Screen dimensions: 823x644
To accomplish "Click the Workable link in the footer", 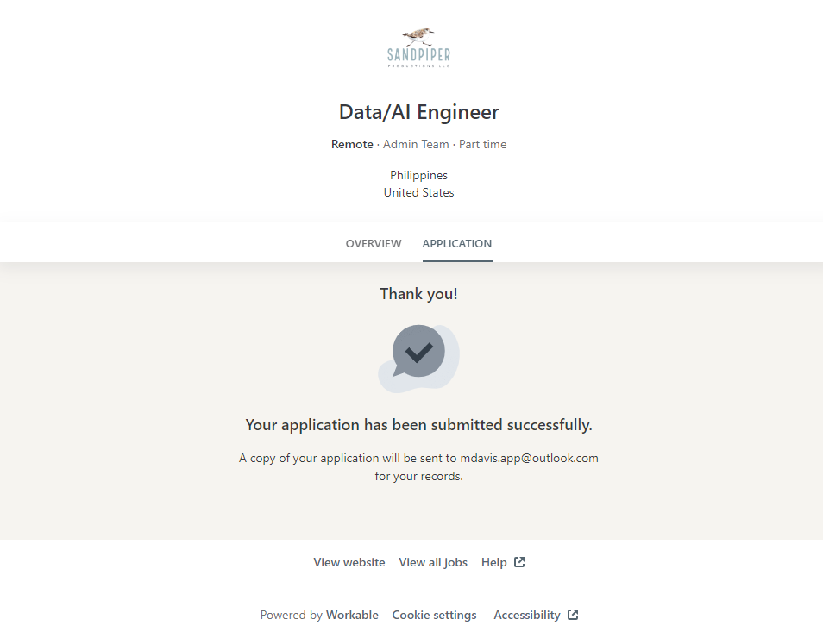I will click(x=352, y=615).
